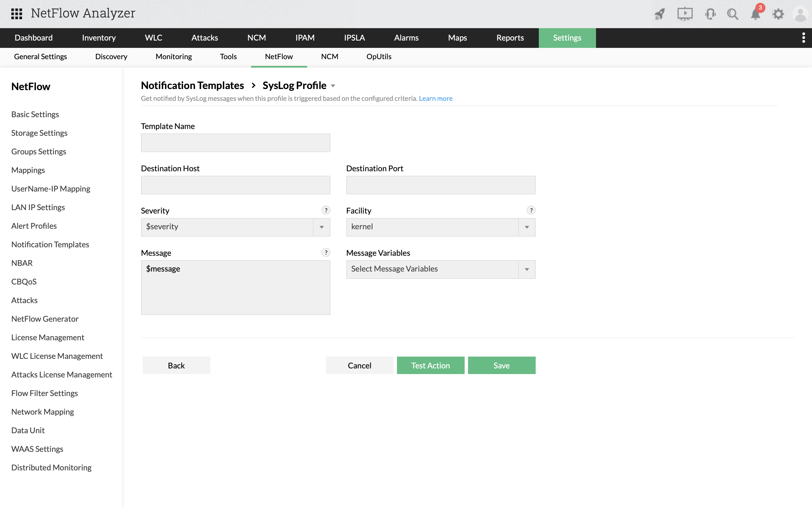
Task: Open the Select Message Variables dropdown
Action: pyautogui.click(x=527, y=269)
